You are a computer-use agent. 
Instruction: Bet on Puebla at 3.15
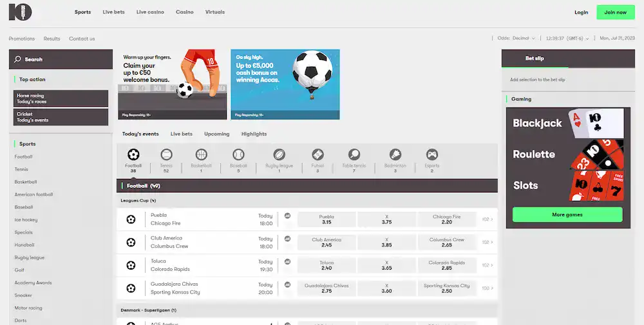327,219
